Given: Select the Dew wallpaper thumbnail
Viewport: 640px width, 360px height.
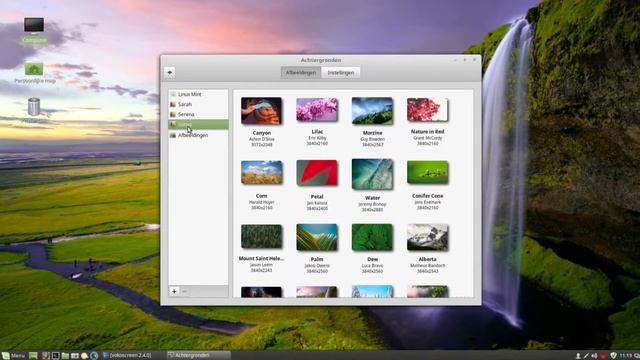Looking at the screenshot, I should (x=372, y=237).
